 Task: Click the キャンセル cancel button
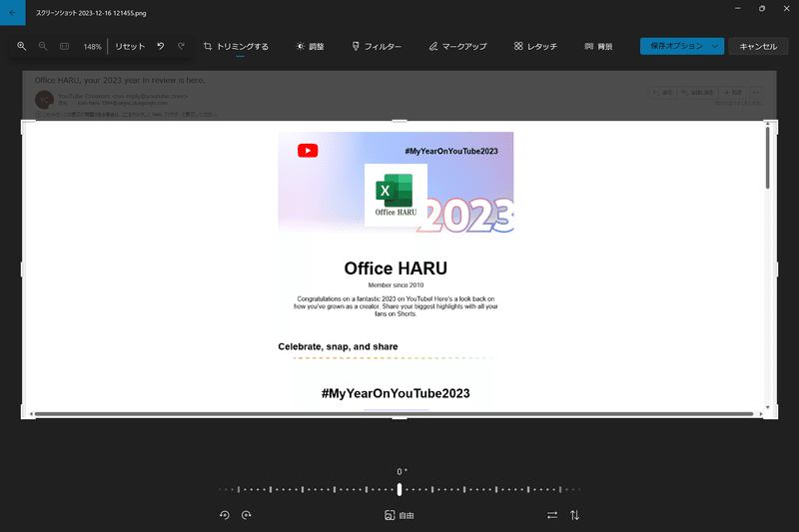point(758,46)
